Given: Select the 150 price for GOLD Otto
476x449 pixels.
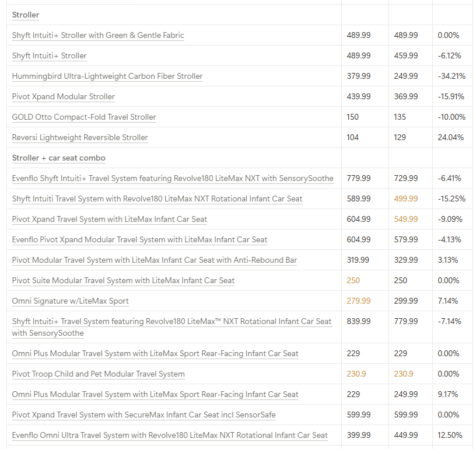Looking at the screenshot, I should point(352,117).
